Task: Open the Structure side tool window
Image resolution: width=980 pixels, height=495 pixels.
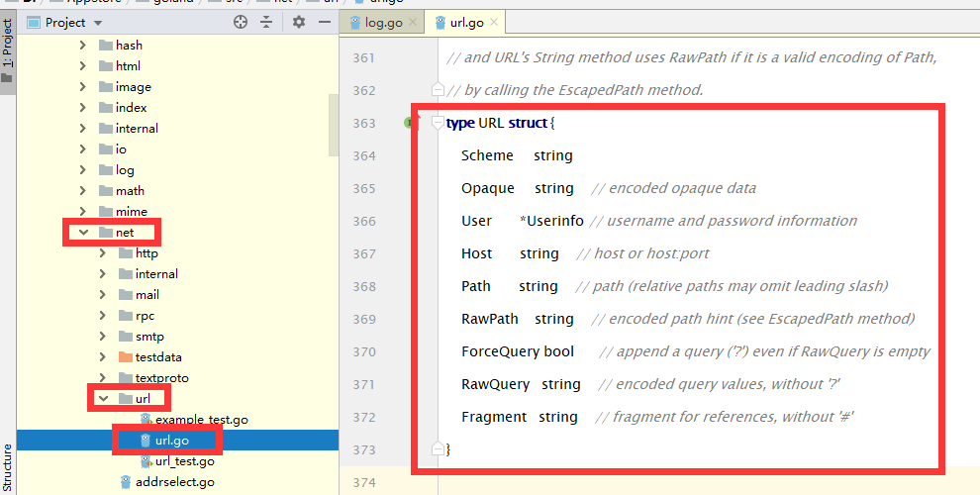Action: [8, 467]
